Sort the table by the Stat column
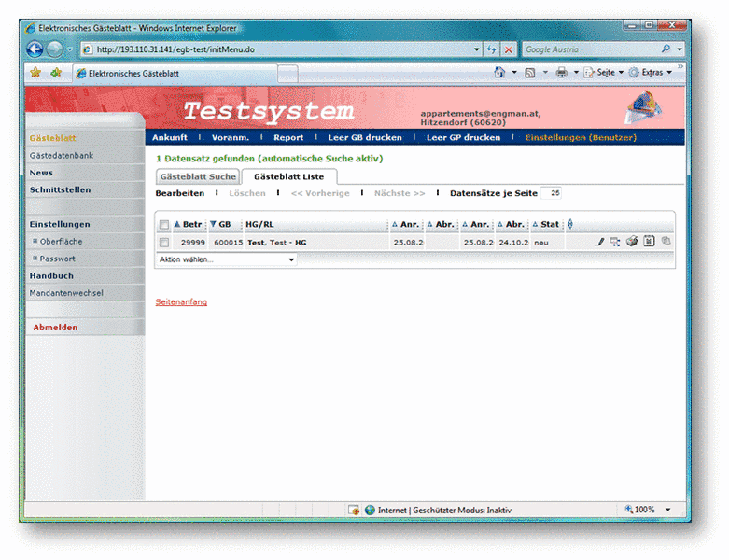 549,225
